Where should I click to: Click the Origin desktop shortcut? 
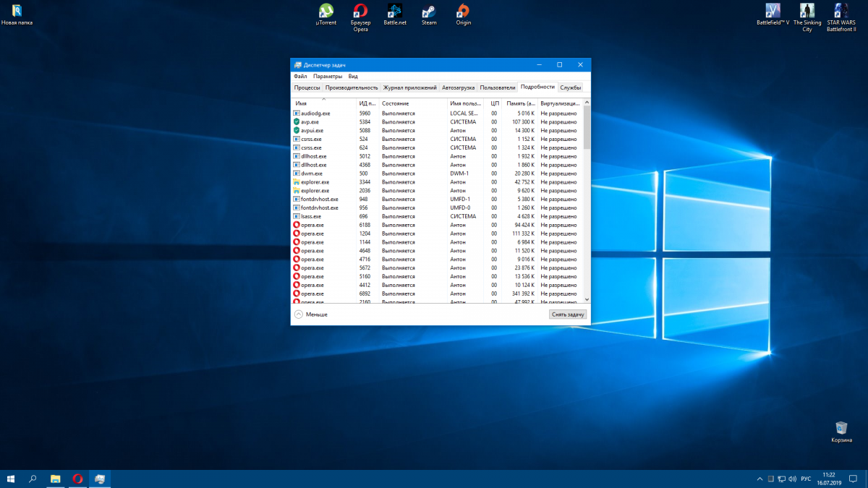pyautogui.click(x=463, y=12)
